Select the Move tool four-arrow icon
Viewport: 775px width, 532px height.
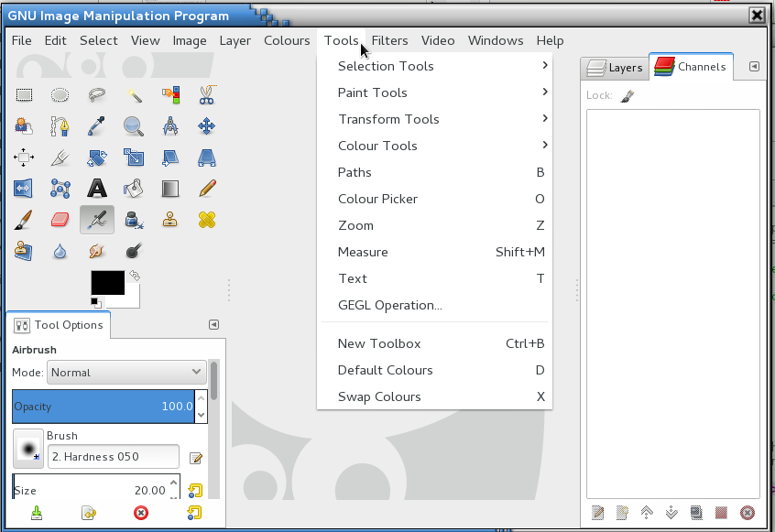point(207,126)
